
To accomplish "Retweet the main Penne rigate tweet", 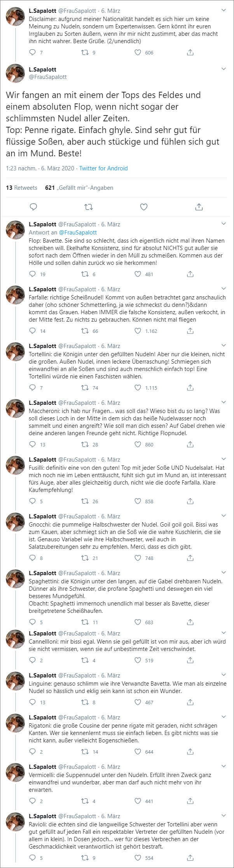I will tap(89, 207).
